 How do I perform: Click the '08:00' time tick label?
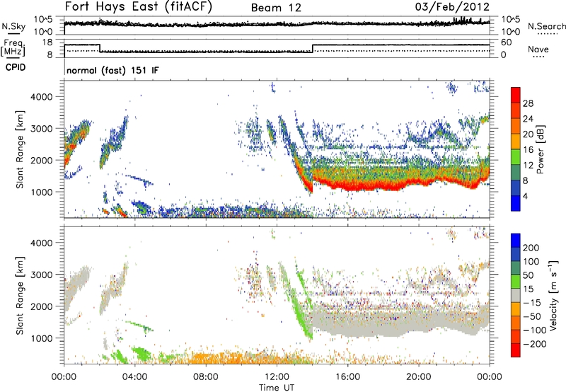pos(206,377)
